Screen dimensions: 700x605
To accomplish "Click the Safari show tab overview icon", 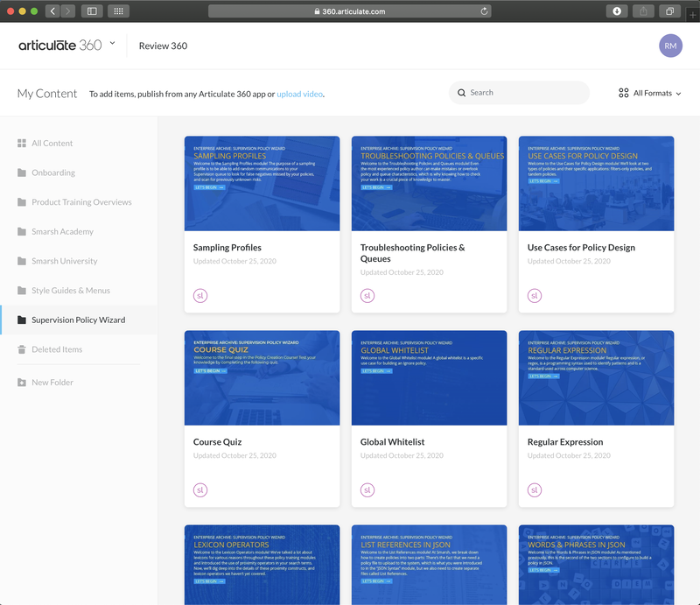I will (670, 11).
